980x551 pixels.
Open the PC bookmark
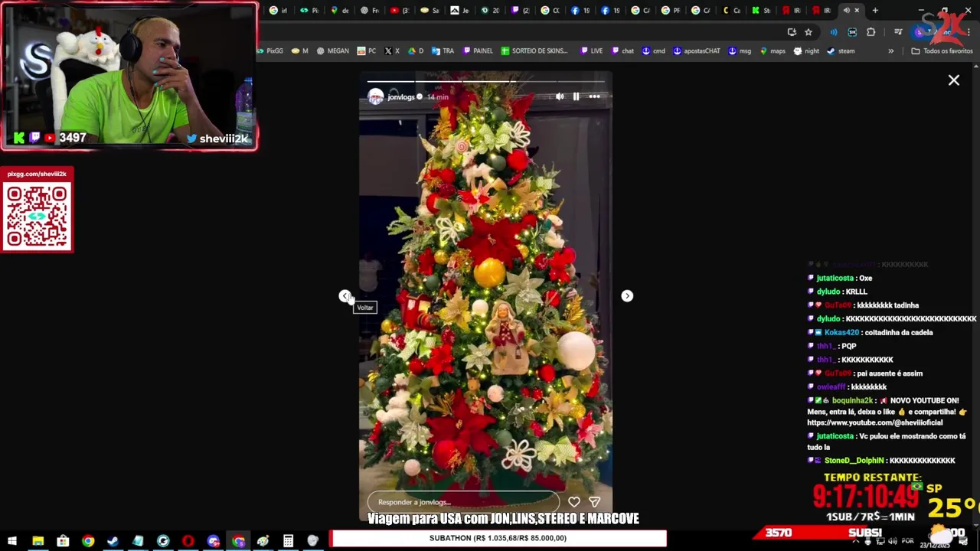click(366, 51)
